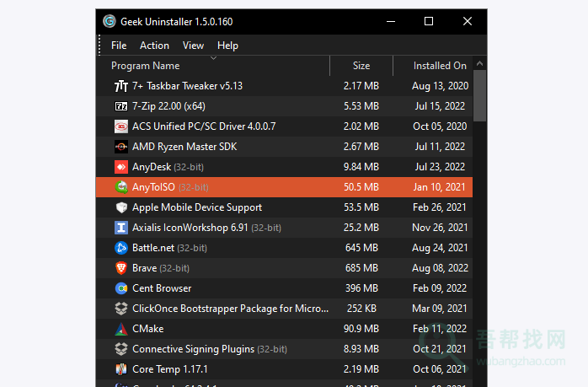Click the Geek Uninstaller title bar logo

pyautogui.click(x=110, y=21)
